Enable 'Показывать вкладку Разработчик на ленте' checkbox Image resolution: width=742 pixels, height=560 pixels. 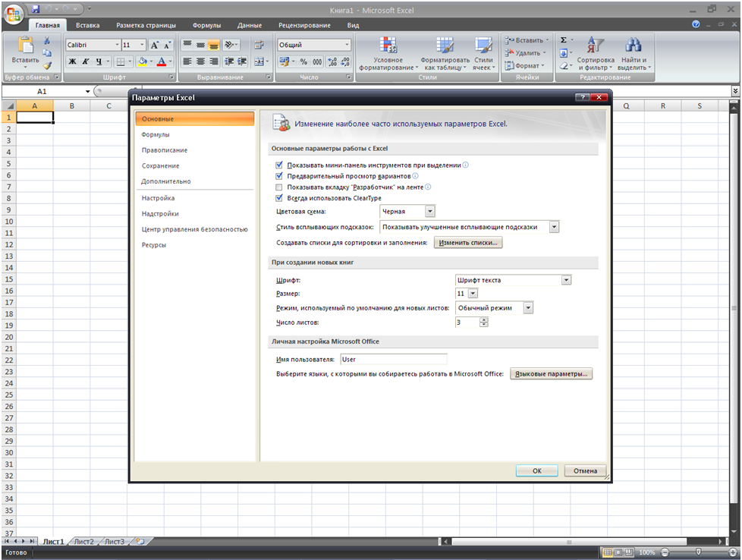coord(278,187)
